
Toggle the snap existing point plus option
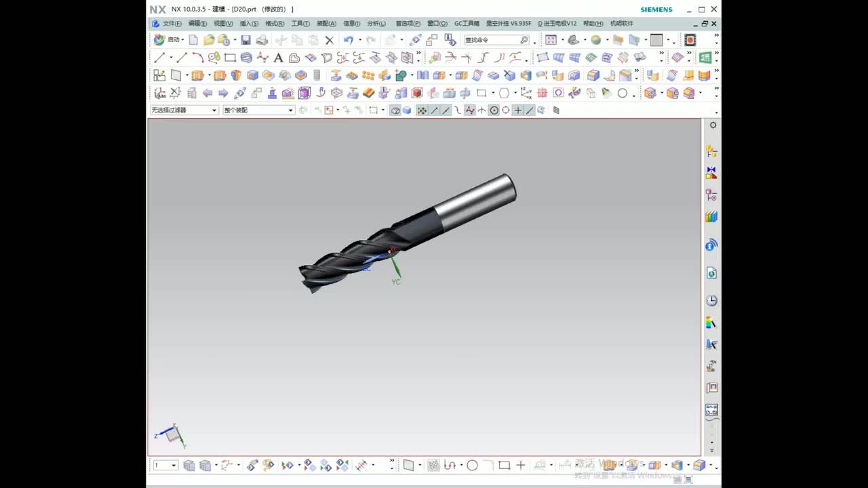click(x=517, y=110)
